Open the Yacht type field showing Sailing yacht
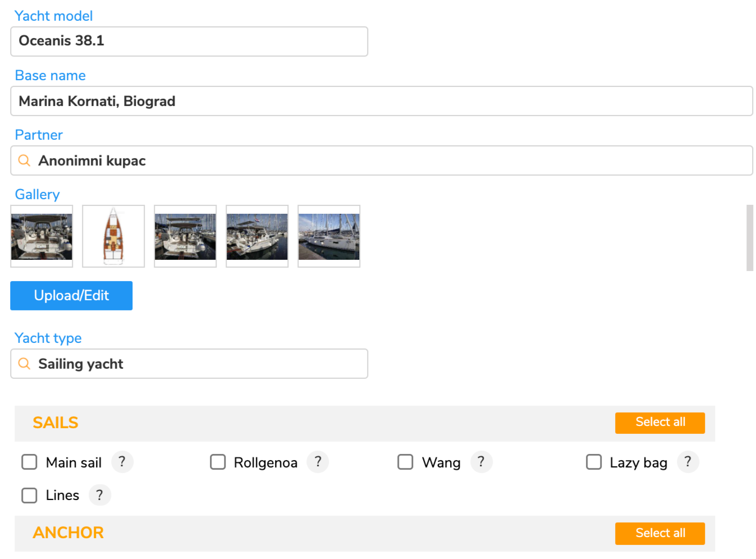 click(x=189, y=364)
